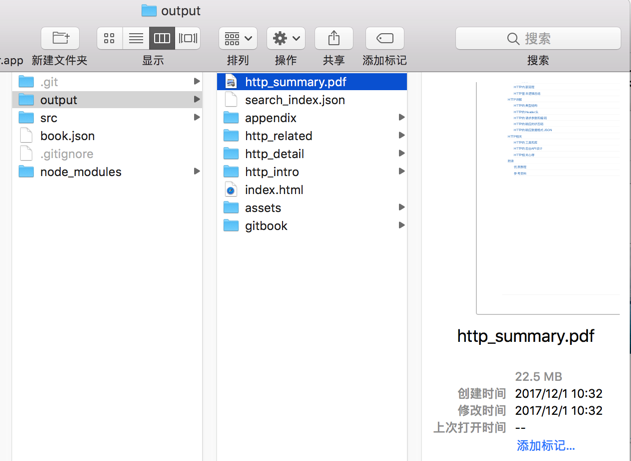This screenshot has width=631, height=461.
Task: Click the New Folder toolbar icon
Action: [60, 38]
